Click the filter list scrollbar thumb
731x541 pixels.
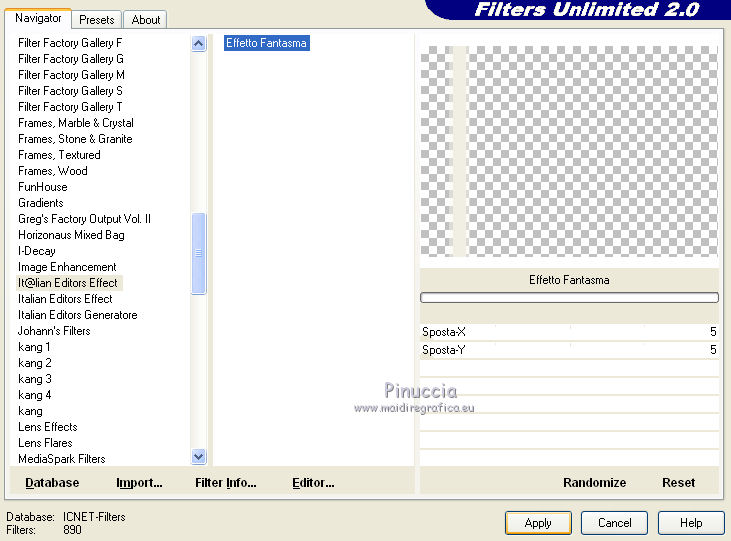pyautogui.click(x=199, y=253)
